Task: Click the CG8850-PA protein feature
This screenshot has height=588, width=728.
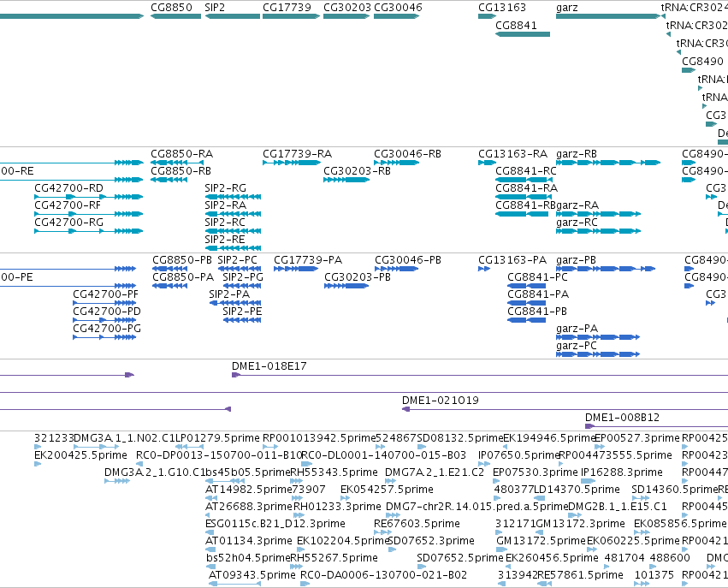Action: click(x=170, y=286)
